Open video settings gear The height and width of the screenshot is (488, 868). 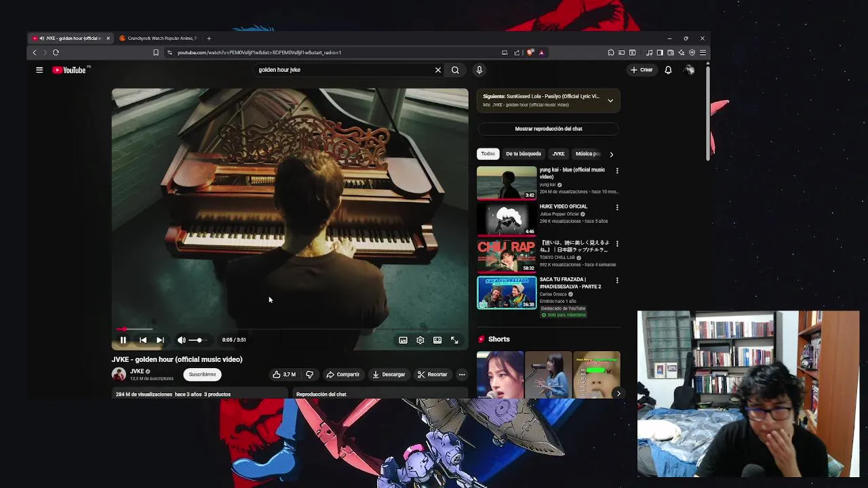click(420, 340)
